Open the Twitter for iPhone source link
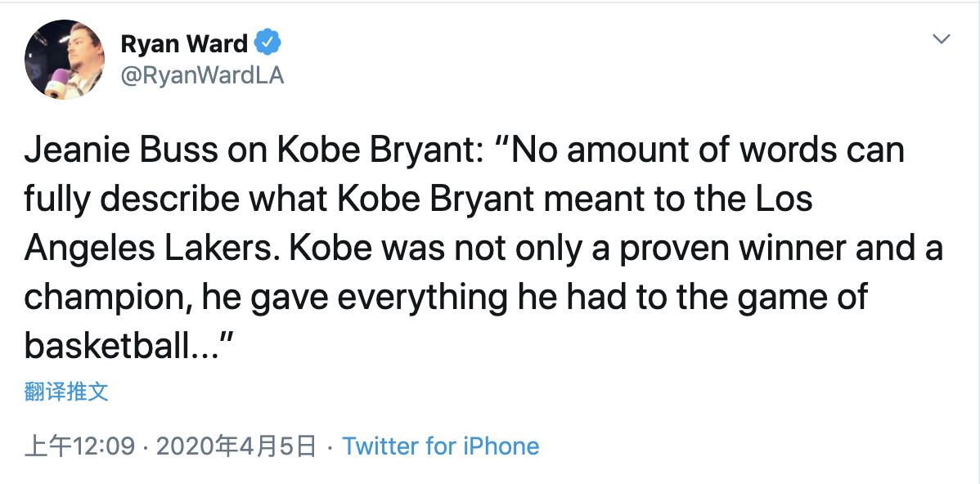The width and height of the screenshot is (980, 484). (440, 446)
